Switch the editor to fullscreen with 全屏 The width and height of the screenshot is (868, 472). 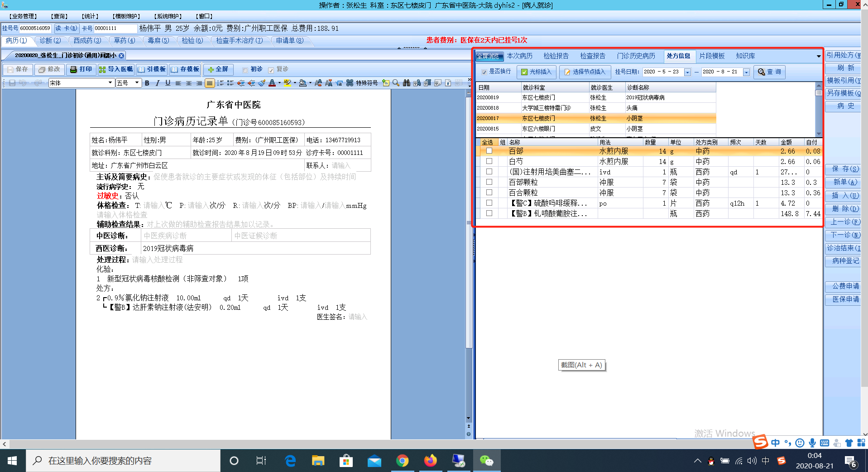(x=218, y=69)
